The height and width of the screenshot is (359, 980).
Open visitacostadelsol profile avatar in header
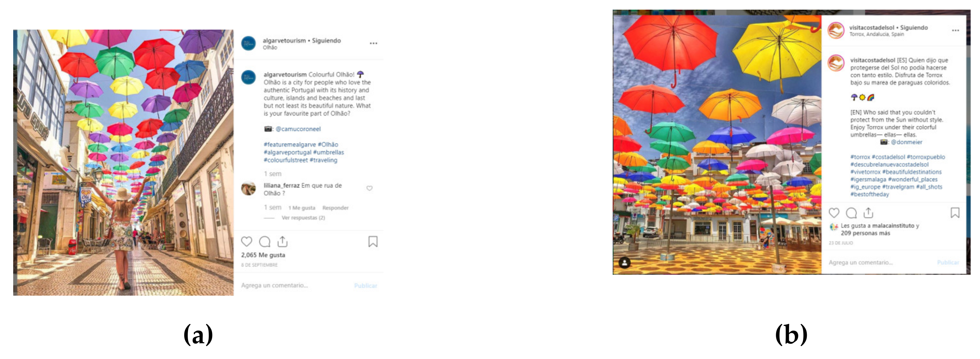836,31
